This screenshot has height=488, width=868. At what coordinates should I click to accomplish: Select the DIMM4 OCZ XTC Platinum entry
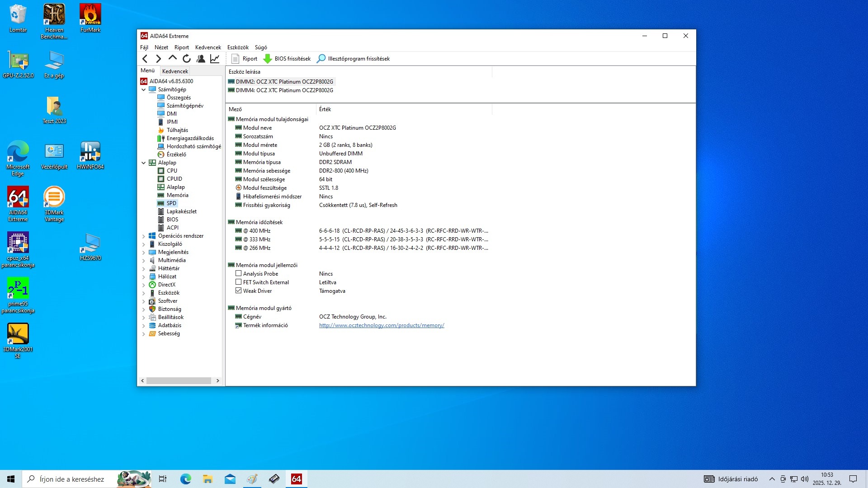pyautogui.click(x=284, y=90)
